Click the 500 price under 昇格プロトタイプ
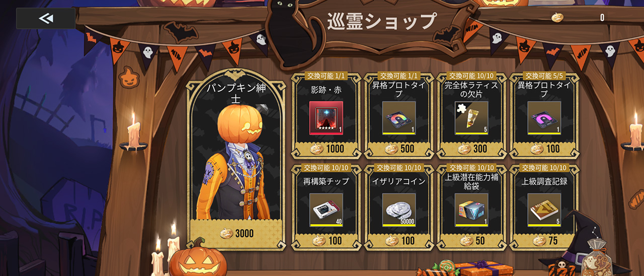 [399, 149]
